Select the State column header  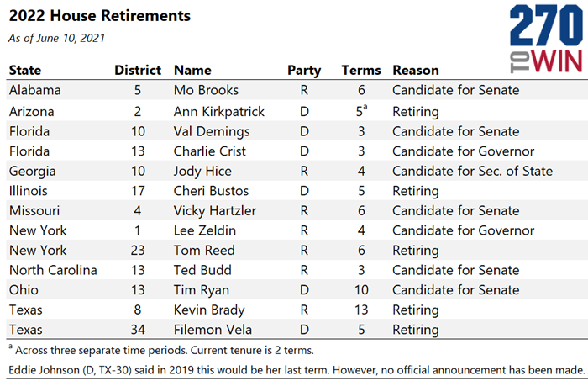25,70
